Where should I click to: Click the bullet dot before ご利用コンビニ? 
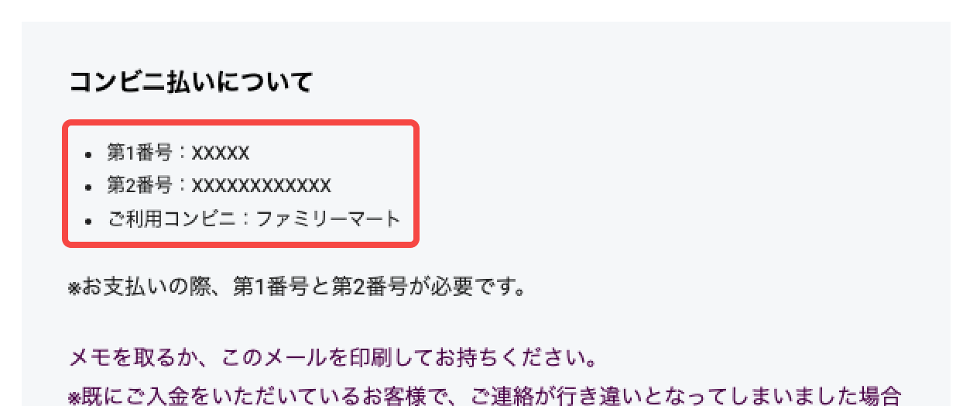click(89, 220)
